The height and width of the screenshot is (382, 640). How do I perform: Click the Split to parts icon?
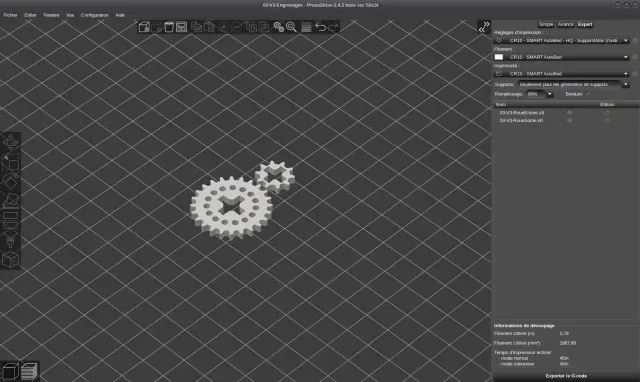[x=264, y=27]
